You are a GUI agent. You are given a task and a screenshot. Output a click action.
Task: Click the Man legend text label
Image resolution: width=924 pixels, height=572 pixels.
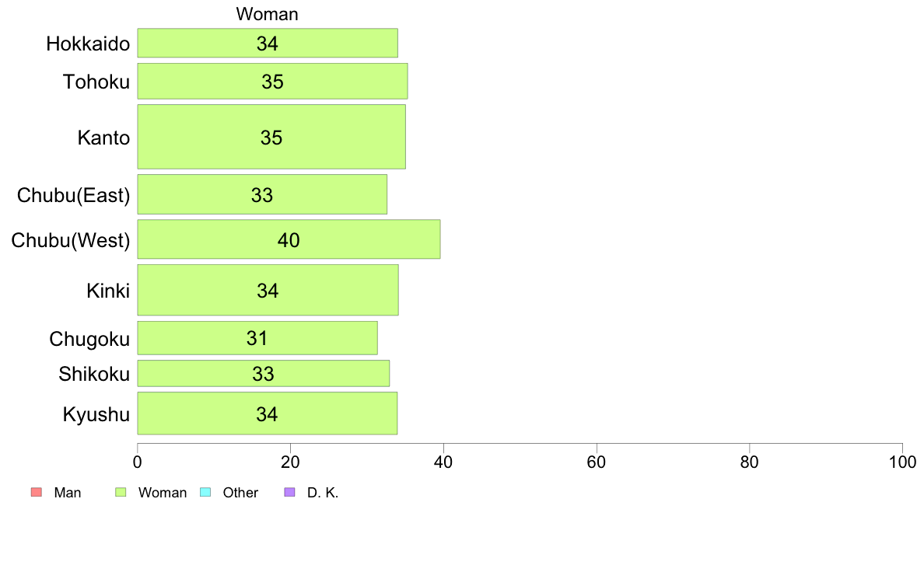[67, 493]
